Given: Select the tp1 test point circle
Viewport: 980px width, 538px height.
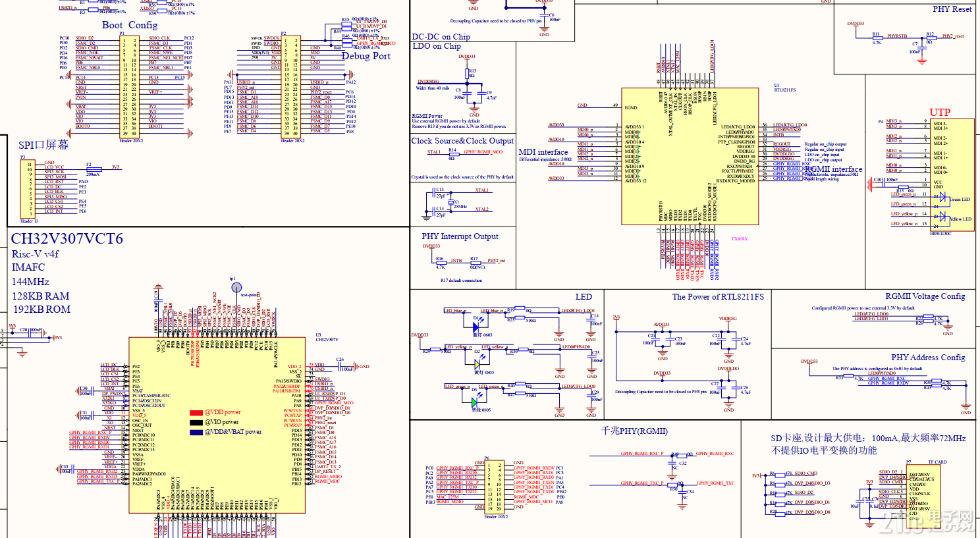Looking at the screenshot, I should [x=236, y=287].
